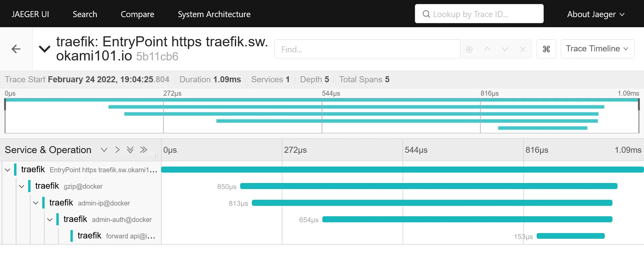This screenshot has width=644, height=272.
Task: Click the back arrow icon
Action: pyautogui.click(x=16, y=49)
